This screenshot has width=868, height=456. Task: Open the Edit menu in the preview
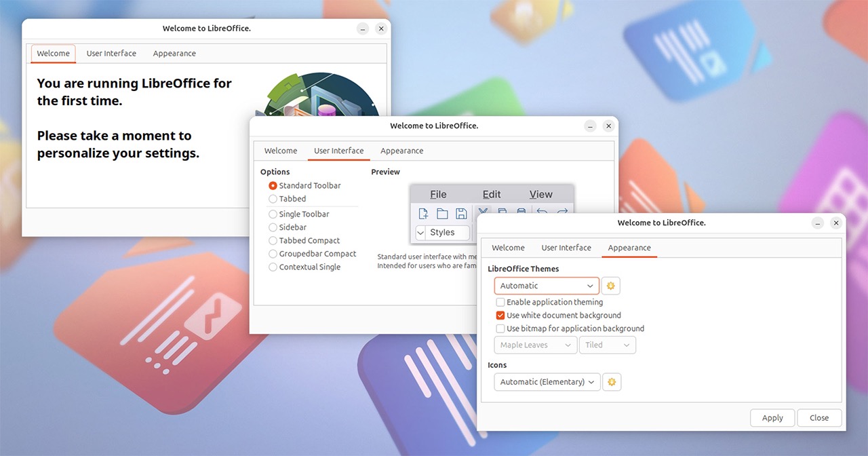pyautogui.click(x=492, y=194)
